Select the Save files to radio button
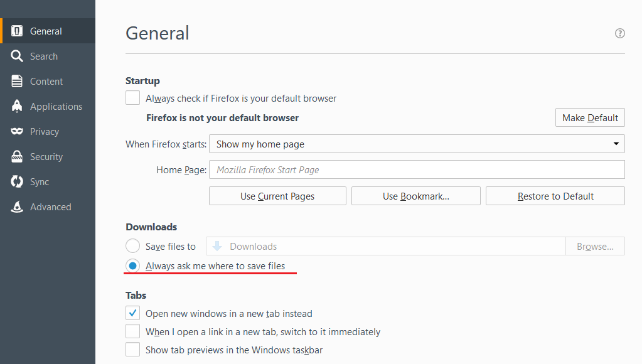 click(x=132, y=246)
